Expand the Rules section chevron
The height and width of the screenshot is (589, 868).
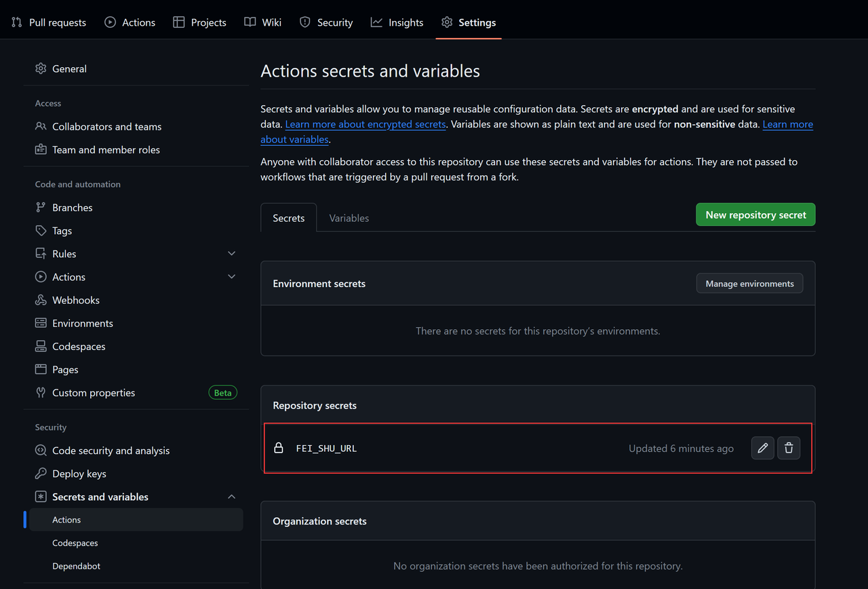pos(231,253)
